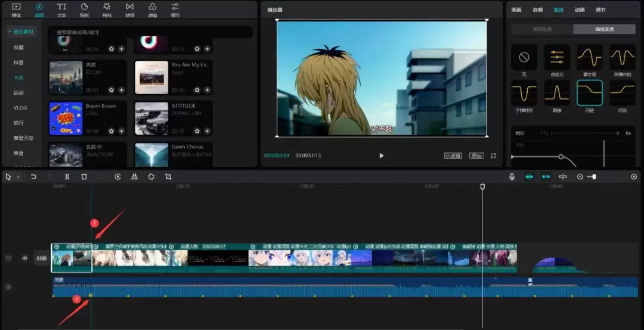This screenshot has height=330, width=644.
Task: Collapse the 音乐素材 category list
Action: click(x=10, y=32)
